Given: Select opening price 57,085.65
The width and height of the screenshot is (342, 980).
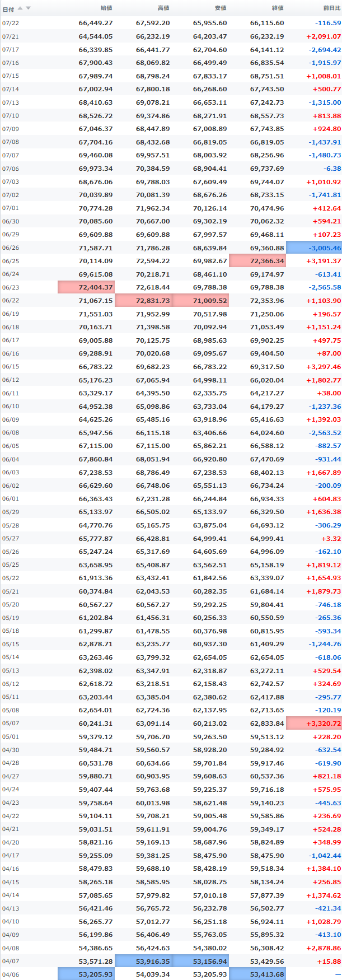Looking at the screenshot, I should tap(96, 895).
